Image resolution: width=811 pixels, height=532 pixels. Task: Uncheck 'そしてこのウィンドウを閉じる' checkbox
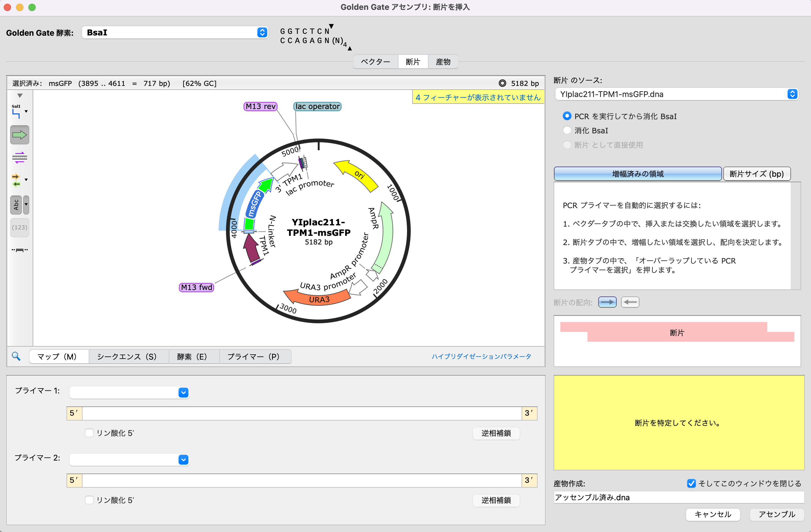point(691,483)
